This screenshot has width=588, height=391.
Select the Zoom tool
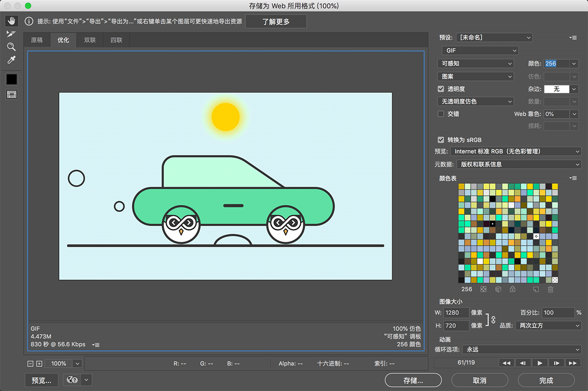11,47
